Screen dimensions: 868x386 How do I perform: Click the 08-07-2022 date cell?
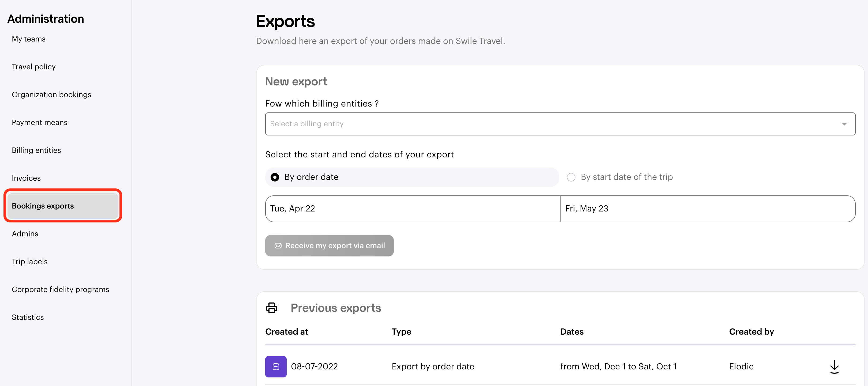click(314, 366)
